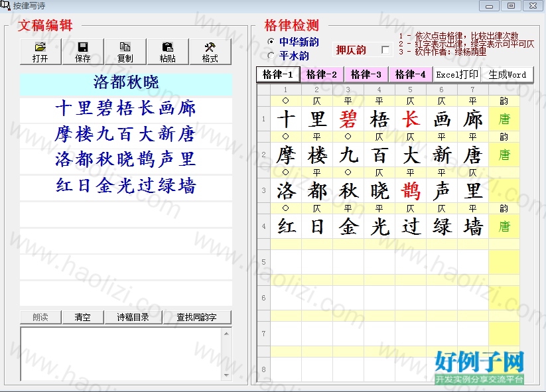Viewport: 546px width, 392px height.
Task: Click red character 鹊 in grid row 3
Action: [x=411, y=191]
